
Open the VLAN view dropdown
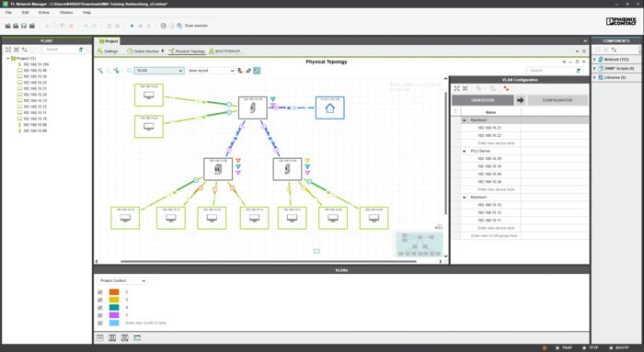159,71
